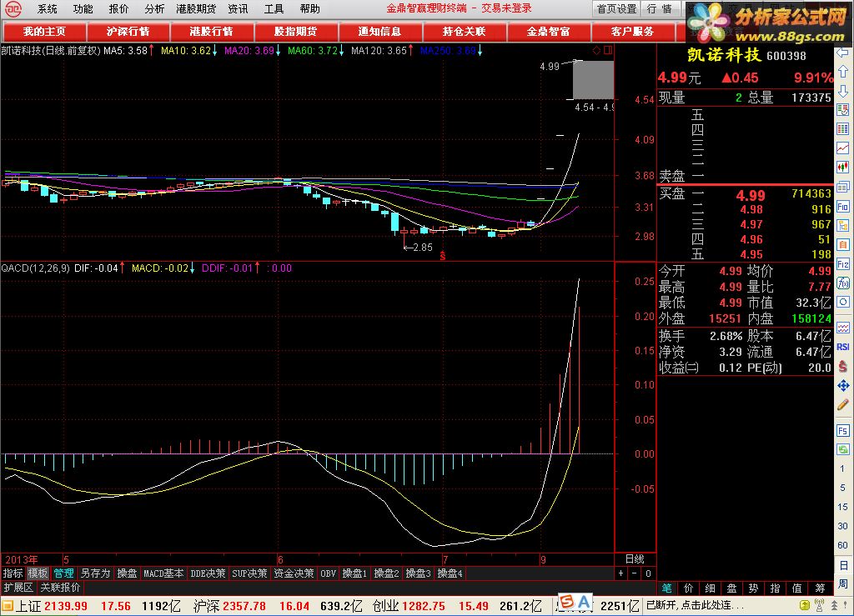Switch to 30-minute period
The image size is (854, 616).
tap(842, 526)
